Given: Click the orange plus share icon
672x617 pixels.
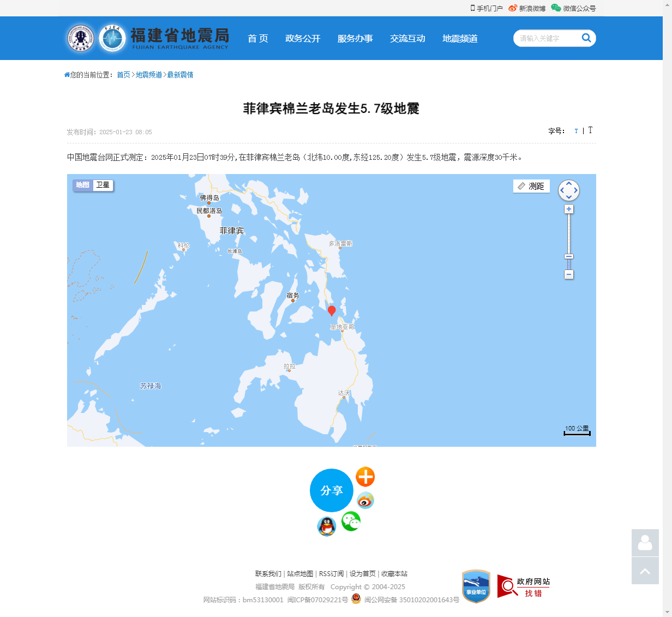Looking at the screenshot, I should point(365,477).
